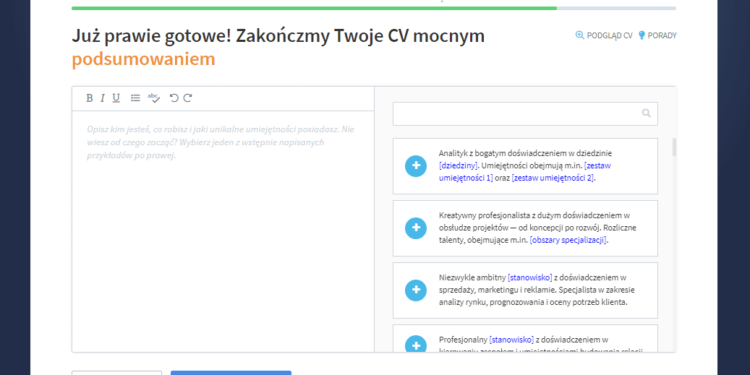The height and width of the screenshot is (375, 750).
Task: Click the green progress bar at top
Action: [x=314, y=8]
